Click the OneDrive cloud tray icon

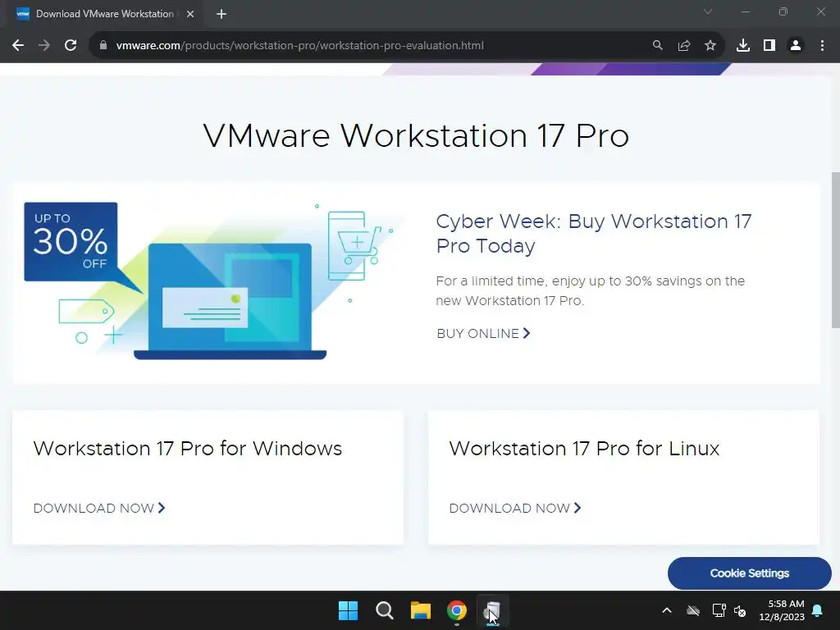(x=693, y=610)
